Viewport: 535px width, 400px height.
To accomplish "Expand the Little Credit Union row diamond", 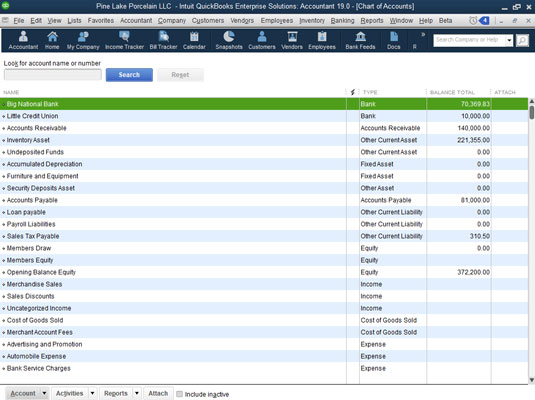I will pos(4,116).
